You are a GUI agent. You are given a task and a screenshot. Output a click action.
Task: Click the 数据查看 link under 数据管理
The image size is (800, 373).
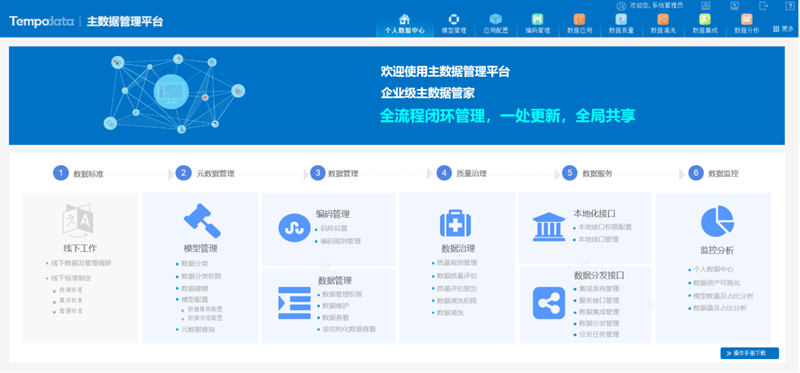coord(335,318)
